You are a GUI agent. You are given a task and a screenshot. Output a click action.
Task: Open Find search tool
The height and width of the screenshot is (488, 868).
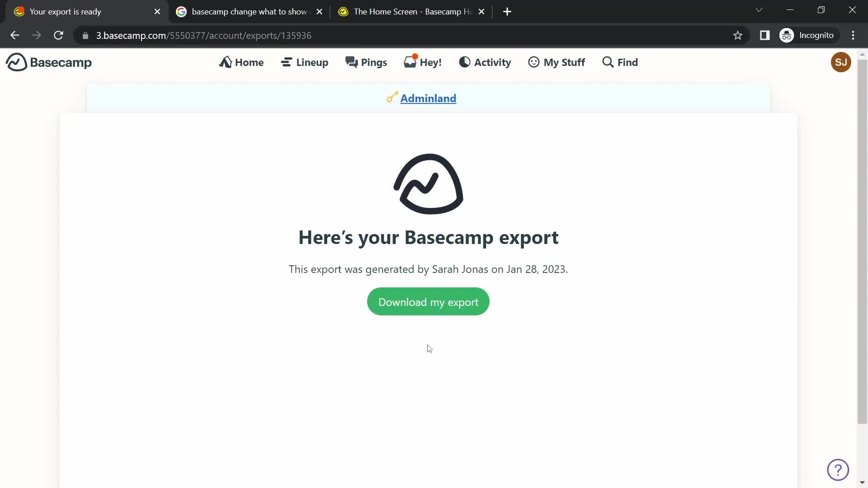[x=620, y=61]
